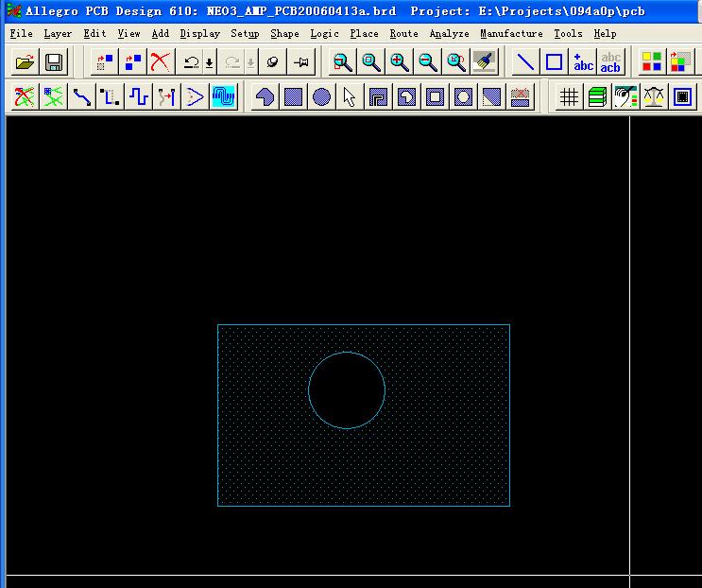Open the Shape menu

pyautogui.click(x=284, y=34)
